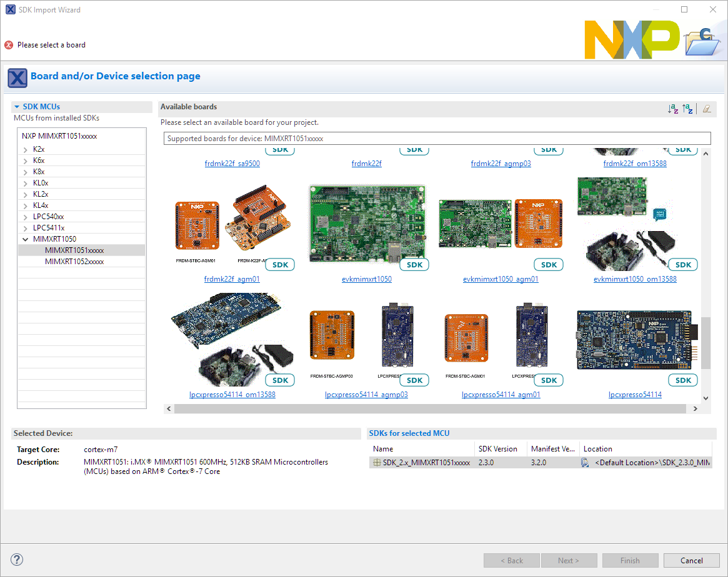Collapse the MIMXRT1050 tree node

click(25, 239)
